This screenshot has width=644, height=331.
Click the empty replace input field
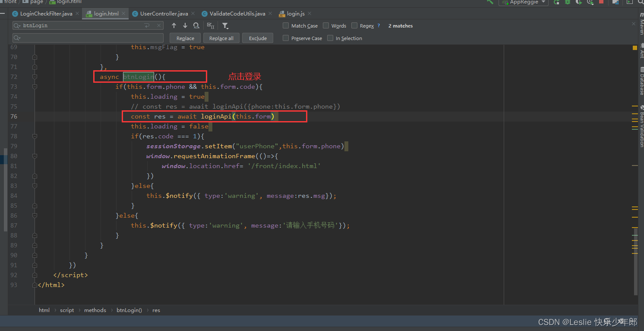[88, 38]
